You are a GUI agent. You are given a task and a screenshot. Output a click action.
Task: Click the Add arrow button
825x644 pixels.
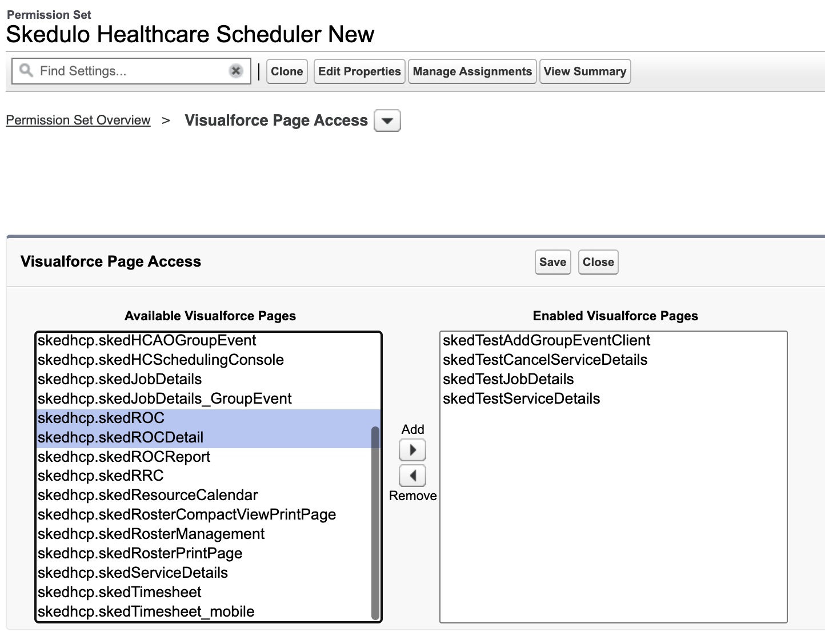pos(412,450)
